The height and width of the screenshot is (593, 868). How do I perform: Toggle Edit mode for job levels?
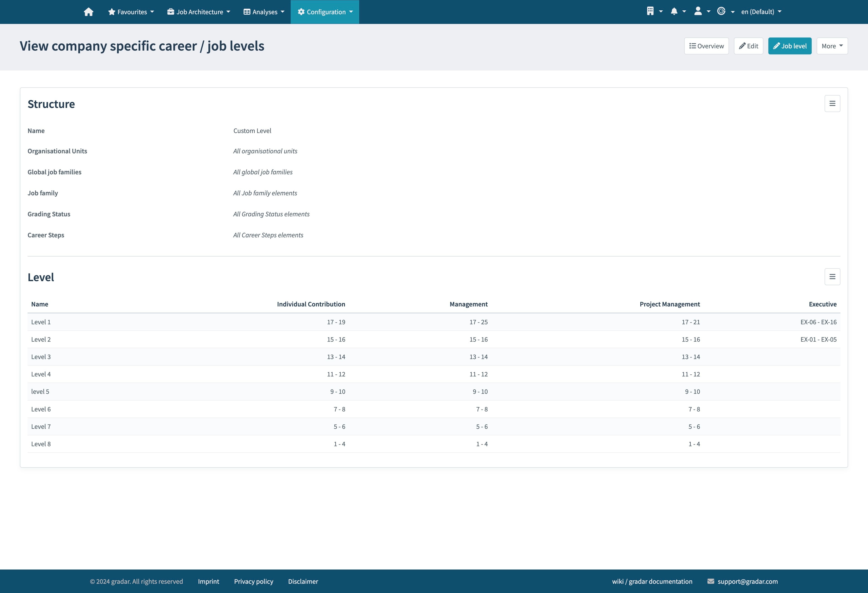tap(748, 46)
